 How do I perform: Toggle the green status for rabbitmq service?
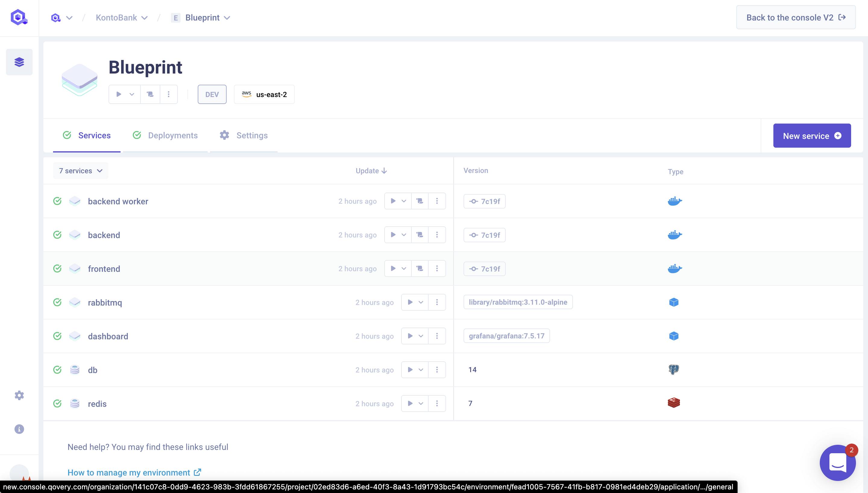pos(58,302)
